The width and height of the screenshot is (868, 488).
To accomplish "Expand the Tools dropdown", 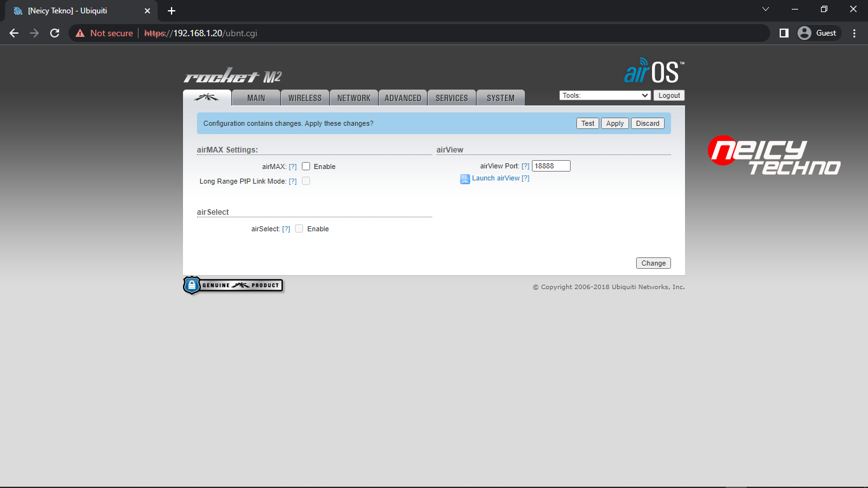I will 605,95.
